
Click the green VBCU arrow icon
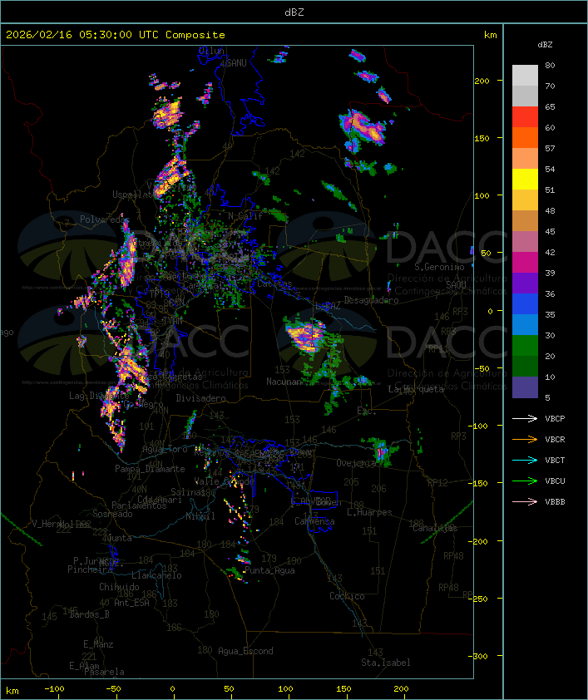525,481
